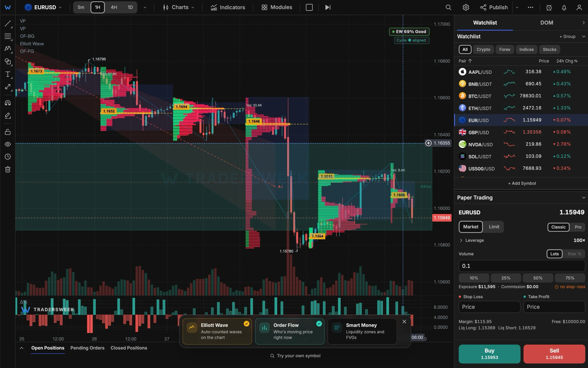Select the measure ruler tool
588x368 pixels.
tap(8, 87)
